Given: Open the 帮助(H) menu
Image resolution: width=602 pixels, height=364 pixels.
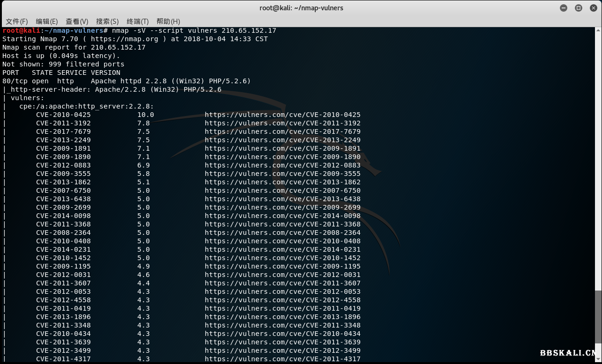Looking at the screenshot, I should (168, 22).
